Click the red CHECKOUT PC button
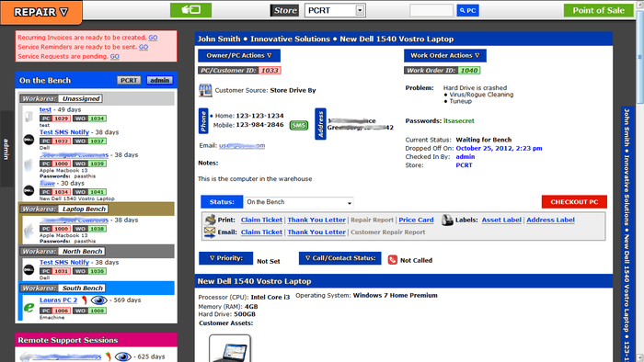 [x=574, y=202]
